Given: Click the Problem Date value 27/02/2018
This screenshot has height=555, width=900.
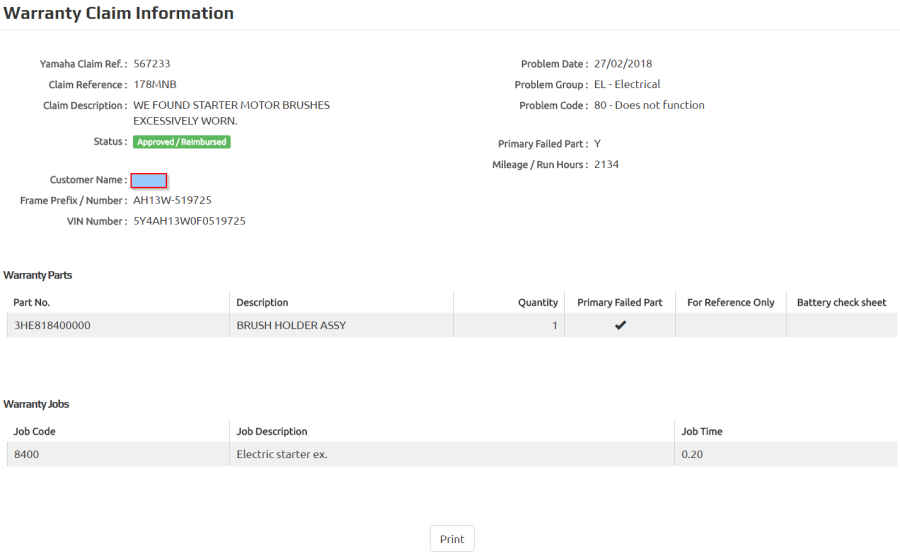Looking at the screenshot, I should pyautogui.click(x=623, y=64).
